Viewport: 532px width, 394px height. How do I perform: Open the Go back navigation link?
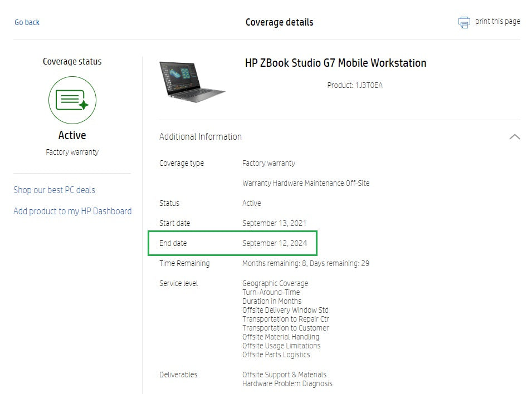(x=27, y=22)
